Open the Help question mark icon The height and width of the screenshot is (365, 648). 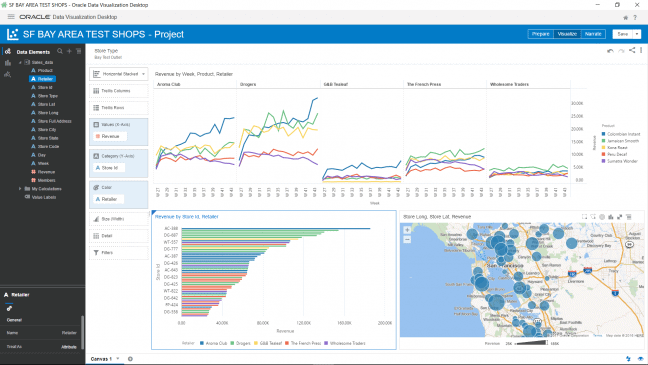(635, 17)
